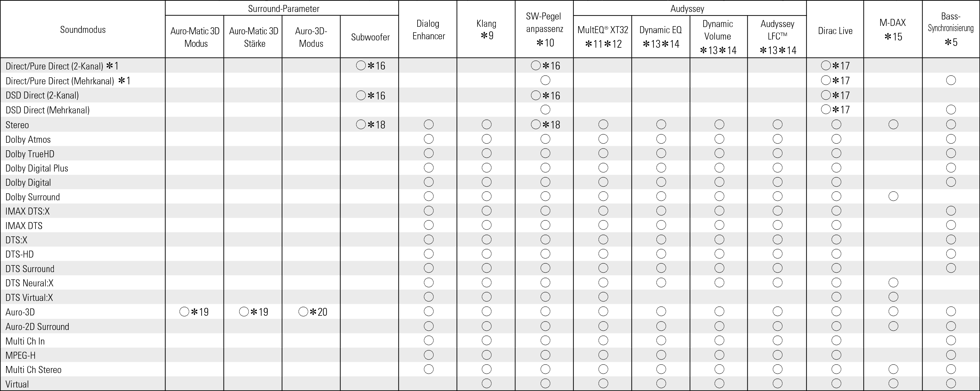Click the Dynamic EQ circle for DTS Neural:X
Screen dimensions: 980x391
pyautogui.click(x=661, y=283)
